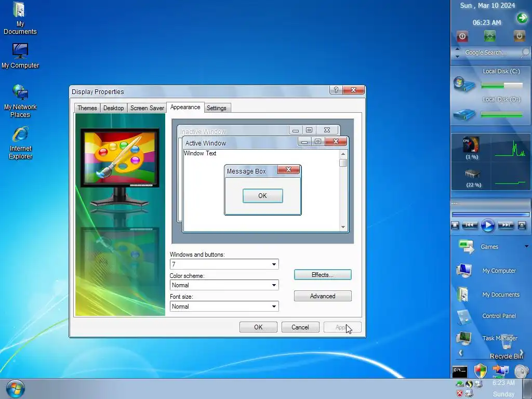Click the RAM chip icon
532x399 pixels.
[x=472, y=174]
